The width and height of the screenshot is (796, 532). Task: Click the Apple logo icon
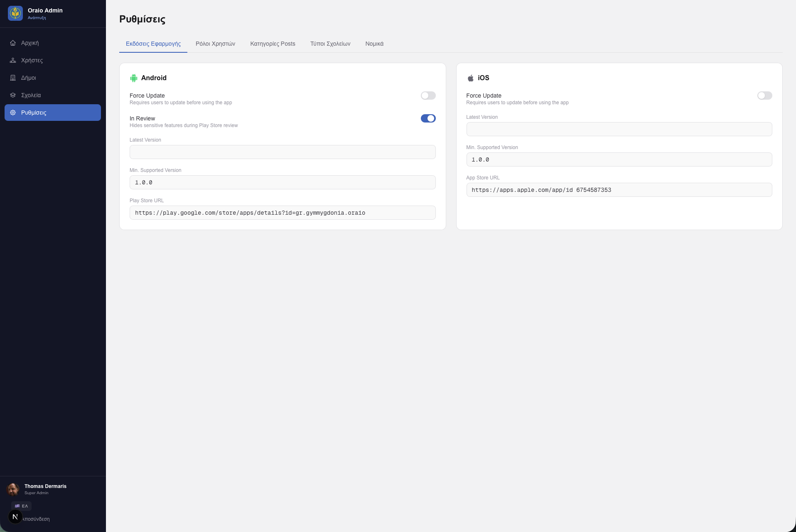click(x=470, y=78)
